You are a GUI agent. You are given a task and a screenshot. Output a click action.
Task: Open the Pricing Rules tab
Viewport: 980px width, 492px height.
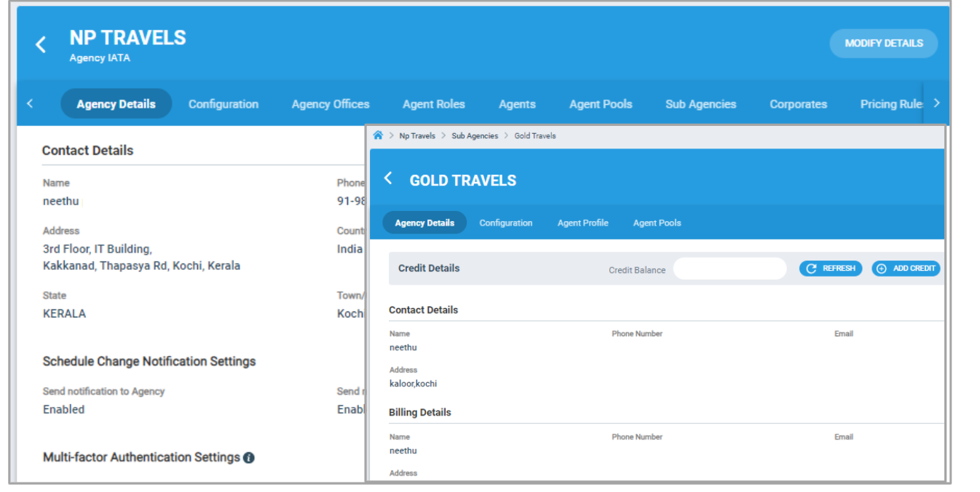click(x=892, y=104)
